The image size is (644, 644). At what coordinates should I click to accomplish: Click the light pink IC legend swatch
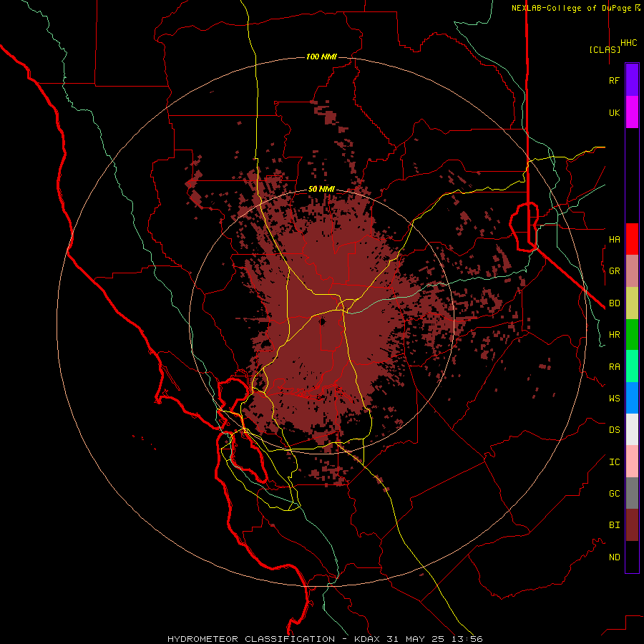632,462
